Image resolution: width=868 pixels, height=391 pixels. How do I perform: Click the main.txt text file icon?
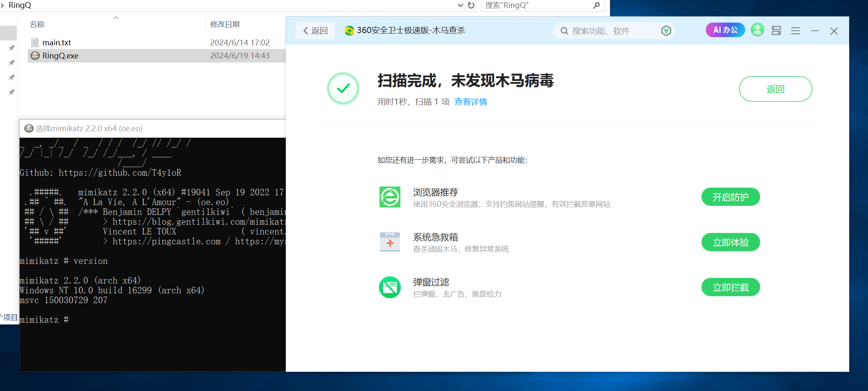pyautogui.click(x=35, y=42)
